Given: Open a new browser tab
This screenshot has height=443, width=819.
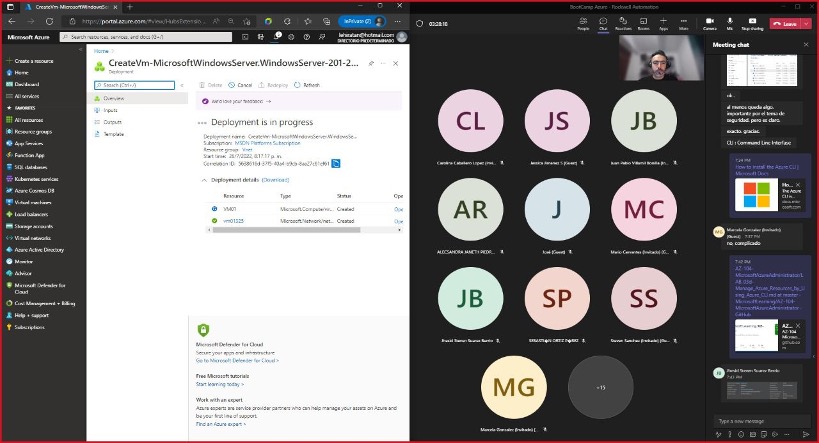Looking at the screenshot, I should (130, 7).
